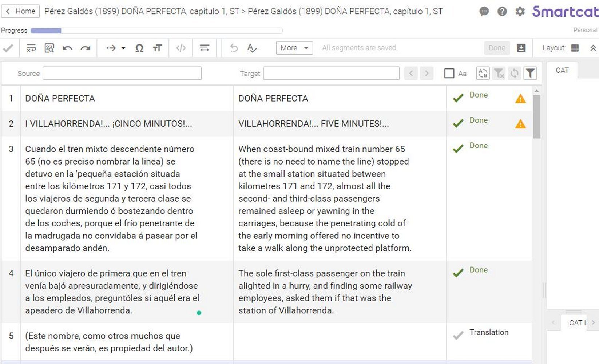Image resolution: width=599 pixels, height=364 pixels.
Task: Click the segment list vertical scrollbar
Action: [x=536, y=116]
